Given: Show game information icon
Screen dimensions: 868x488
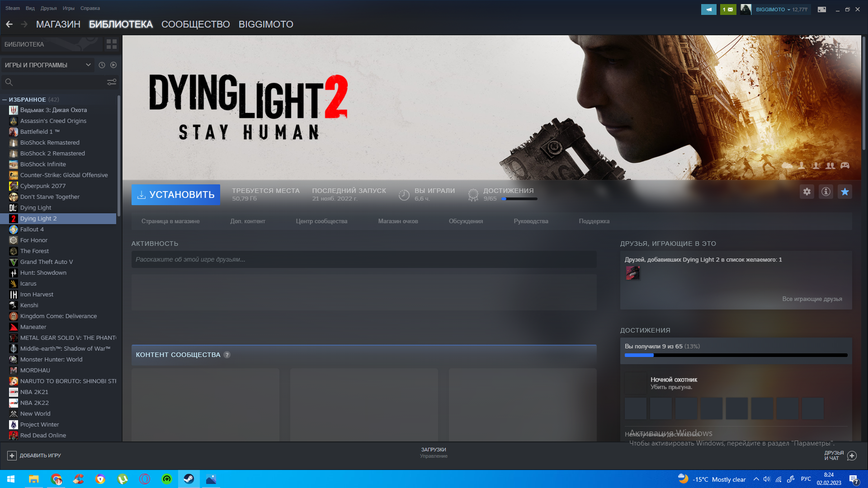Looking at the screenshot, I should coord(826,192).
